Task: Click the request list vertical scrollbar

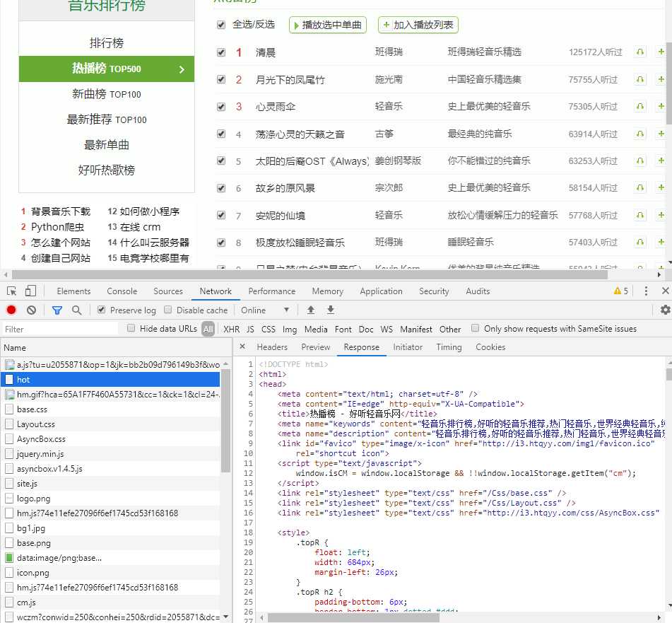Action: tap(225, 420)
